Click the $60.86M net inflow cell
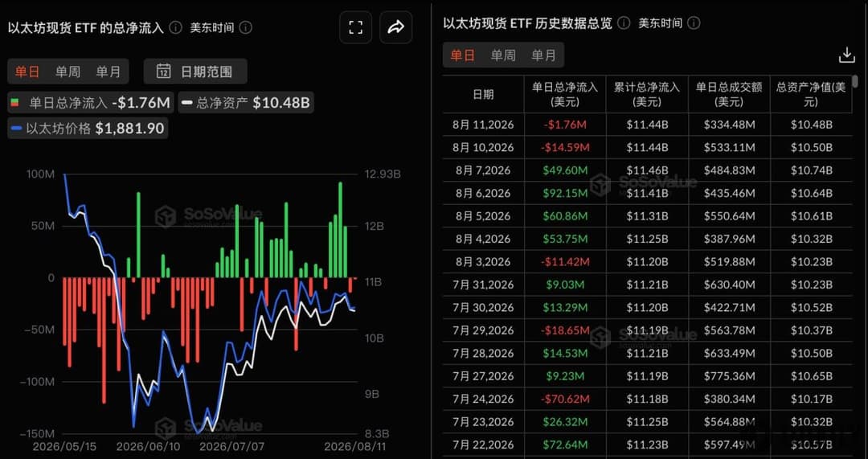 click(x=565, y=216)
